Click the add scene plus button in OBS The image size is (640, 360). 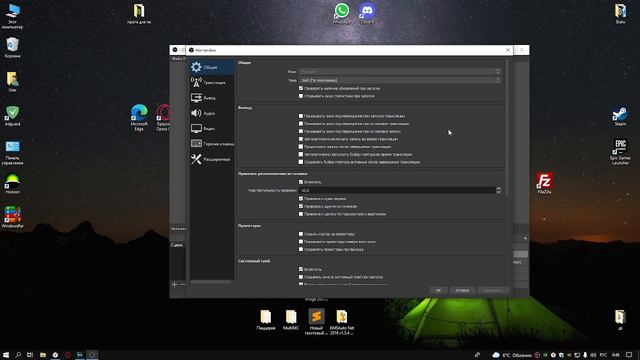(174, 284)
